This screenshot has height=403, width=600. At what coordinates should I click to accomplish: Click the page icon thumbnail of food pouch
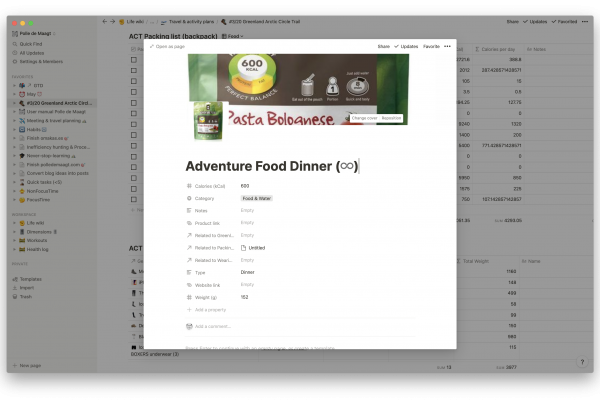click(x=208, y=121)
